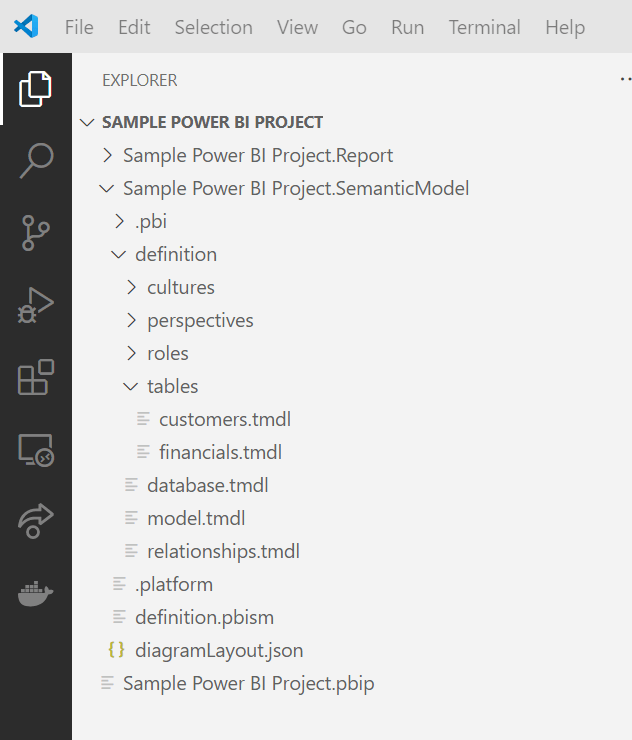Open the View menu
This screenshot has width=632, height=740.
coord(297,27)
